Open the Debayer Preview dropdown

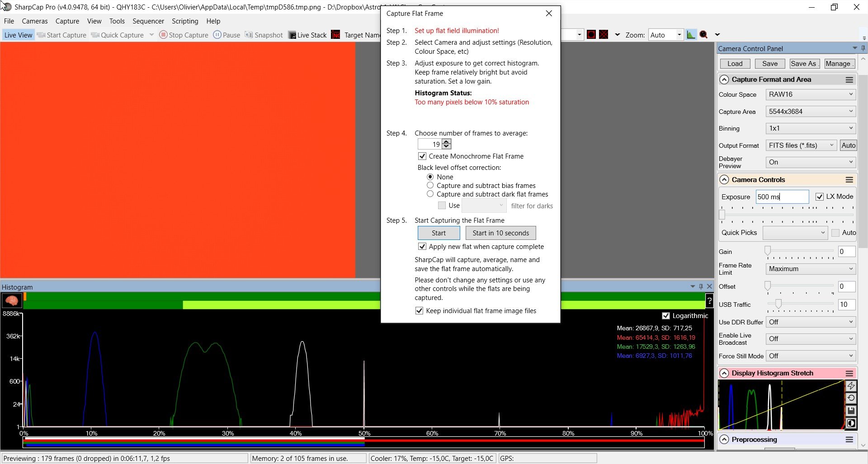tap(811, 162)
